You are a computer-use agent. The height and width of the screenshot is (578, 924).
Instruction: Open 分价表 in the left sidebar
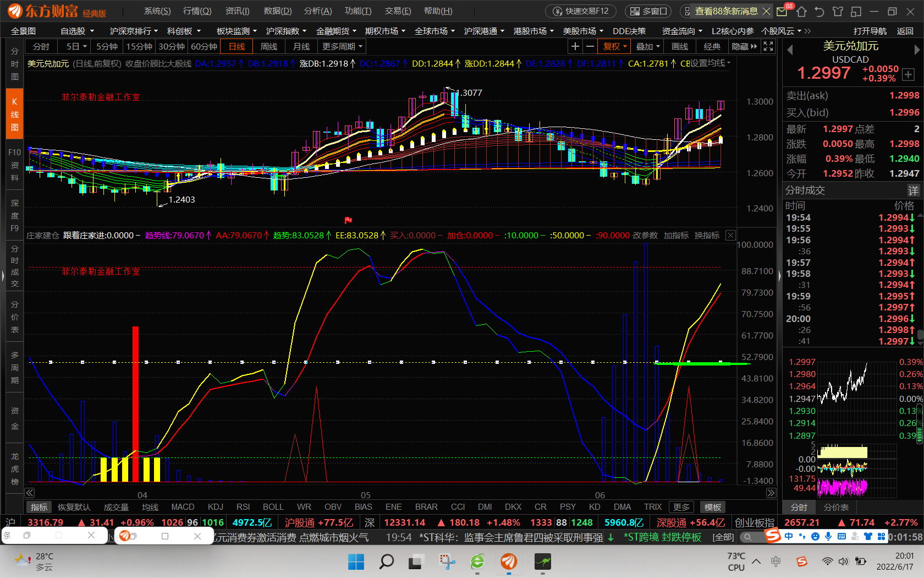[x=14, y=317]
